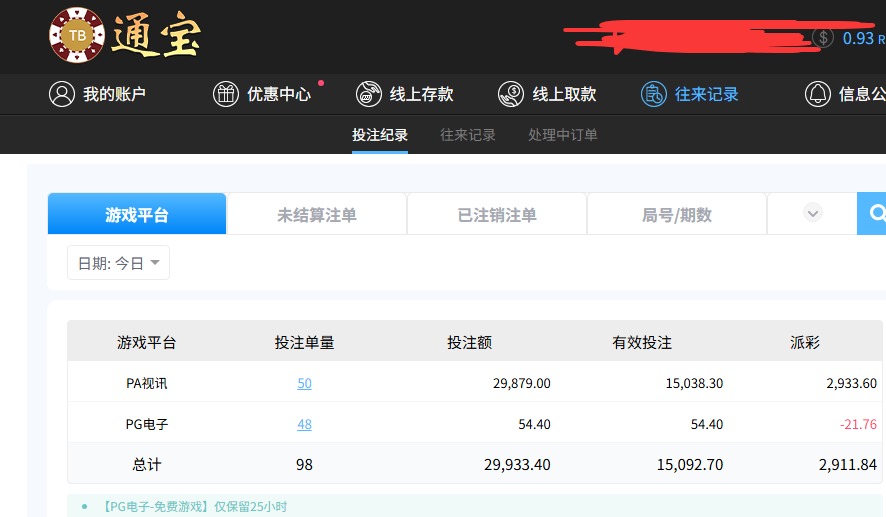
Task: Open the PA视讯 bet count link 50
Action: point(304,383)
